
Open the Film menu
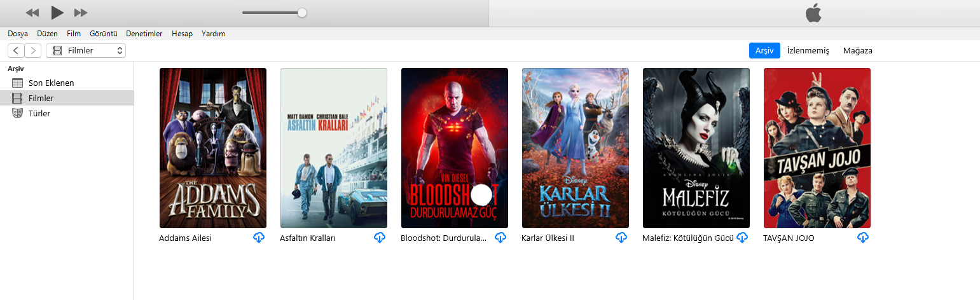(74, 34)
